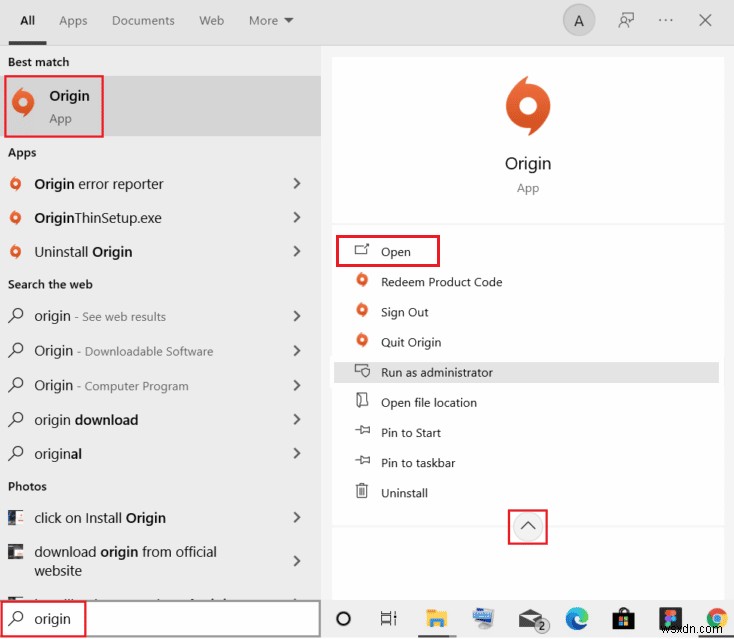Image resolution: width=734 pixels, height=639 pixels.
Task: Click the Uninstall Origin app icon
Action: pos(15,252)
